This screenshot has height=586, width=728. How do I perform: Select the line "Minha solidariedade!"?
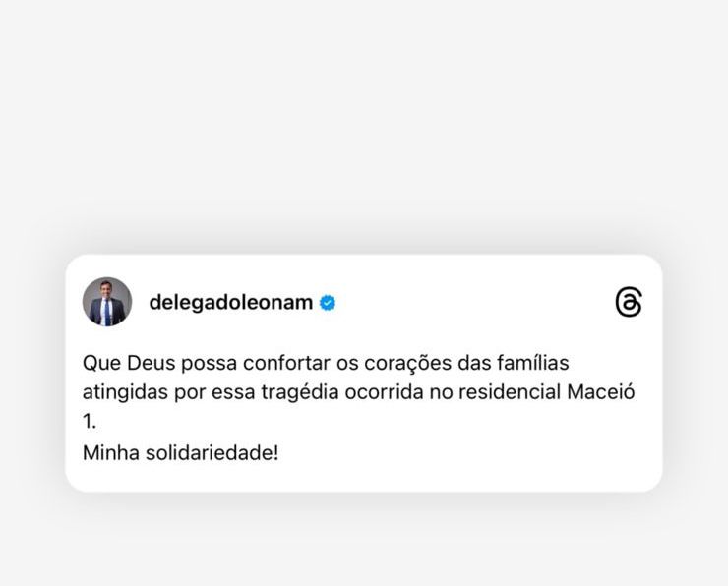[x=181, y=453]
